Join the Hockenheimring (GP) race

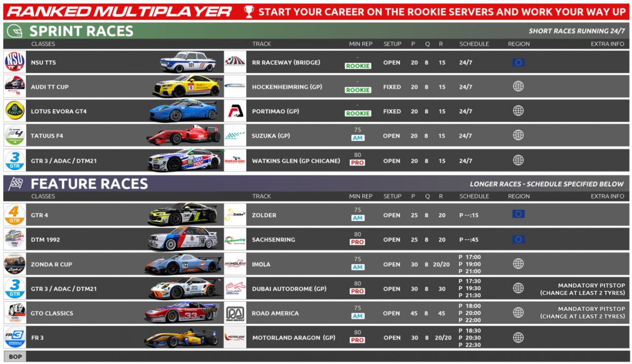(278, 87)
